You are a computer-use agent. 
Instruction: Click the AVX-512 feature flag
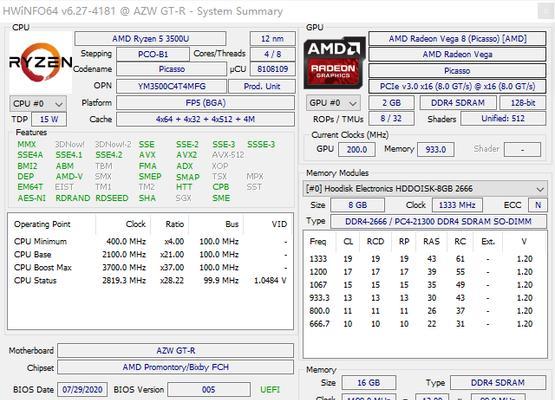[228, 155]
